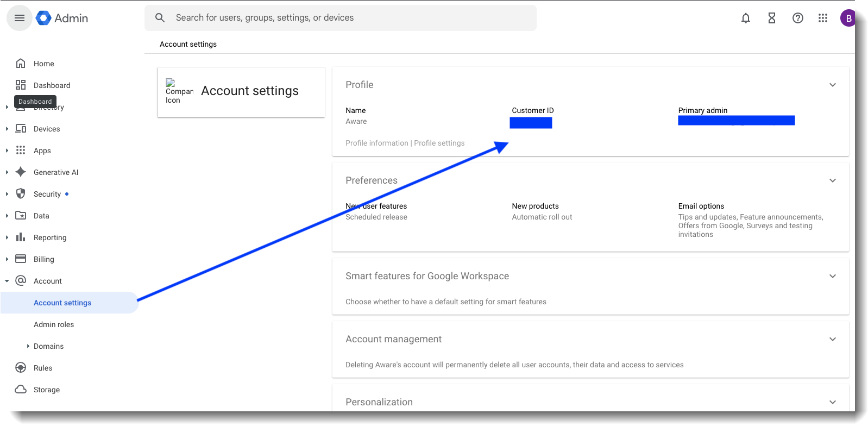Image resolution: width=868 pixels, height=426 pixels.
Task: Open the Profile settings link
Action: point(439,143)
